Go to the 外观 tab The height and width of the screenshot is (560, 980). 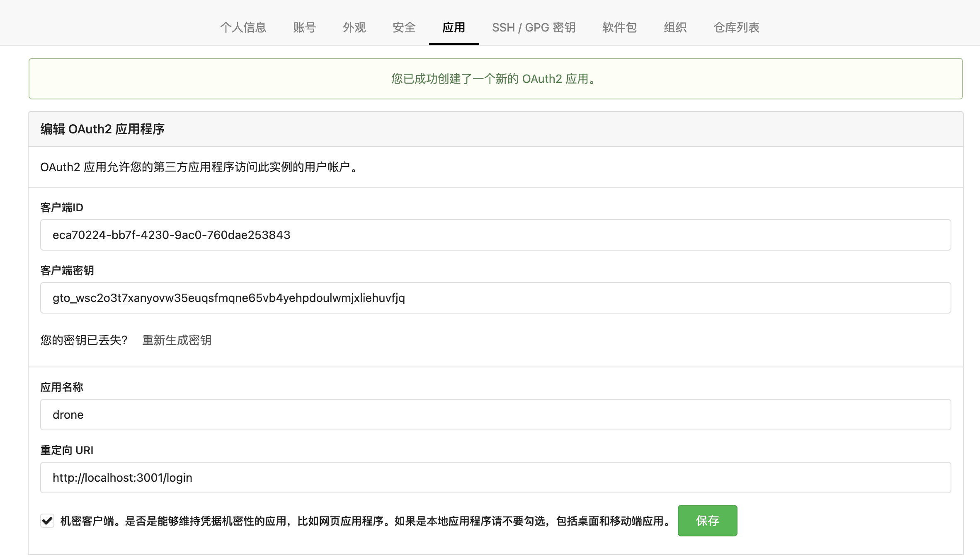click(x=354, y=27)
